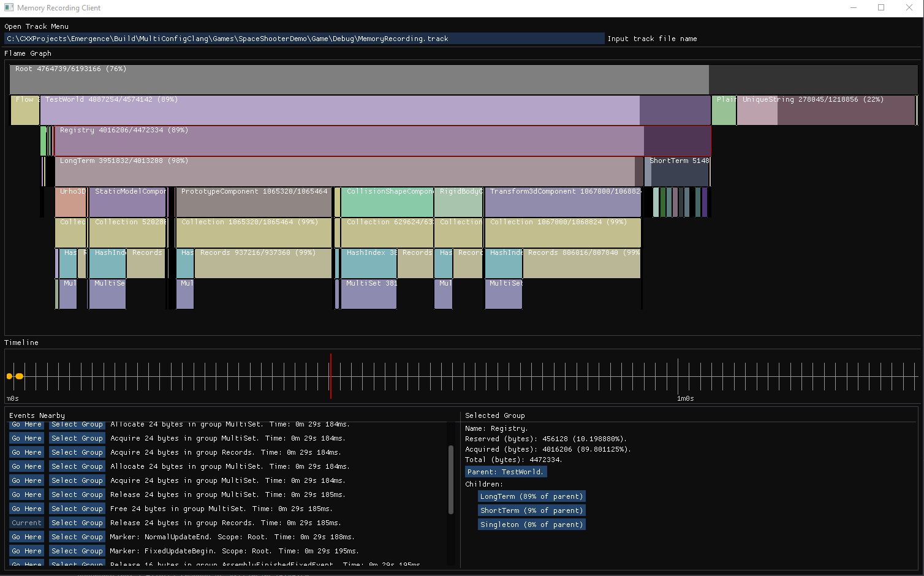Open parent group via Parent: TestWorld button
The width and height of the screenshot is (924, 576).
click(505, 472)
